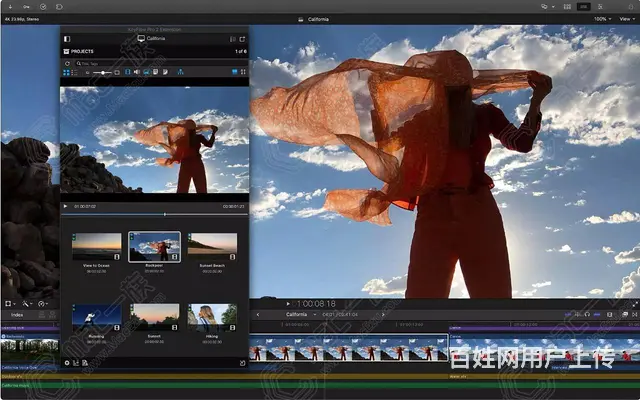Switch KeyFlow browser to grid view
Image resolution: width=640 pixels, height=400 pixels.
(68, 73)
